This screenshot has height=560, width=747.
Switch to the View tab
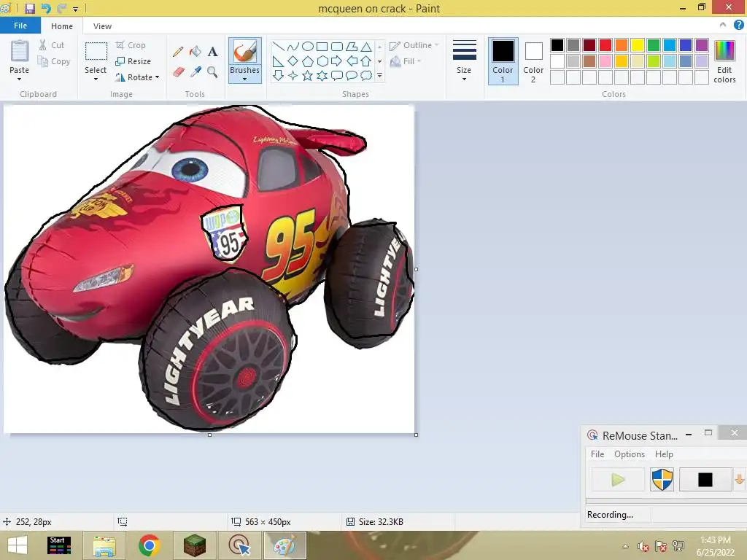102,26
